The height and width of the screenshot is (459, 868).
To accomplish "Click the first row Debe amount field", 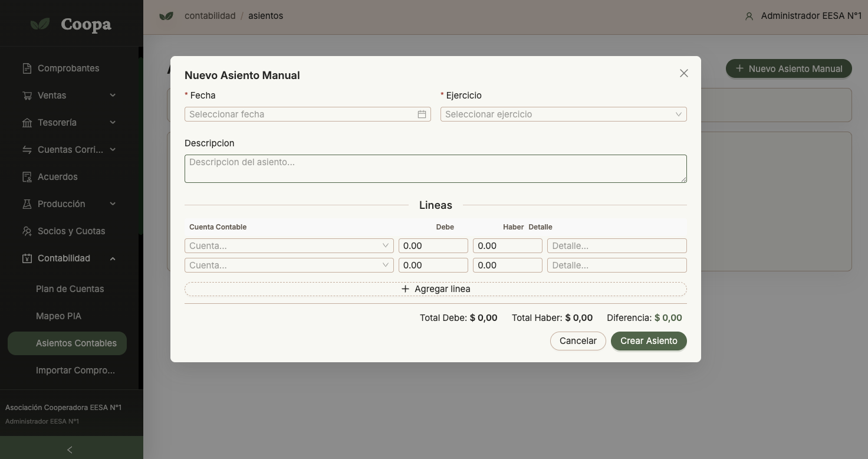I will click(x=433, y=246).
